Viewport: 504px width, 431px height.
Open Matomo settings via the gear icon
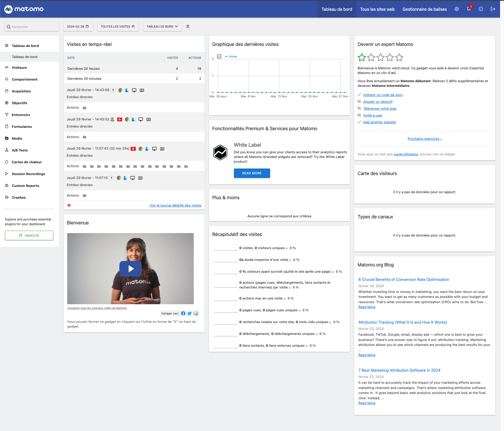[456, 9]
